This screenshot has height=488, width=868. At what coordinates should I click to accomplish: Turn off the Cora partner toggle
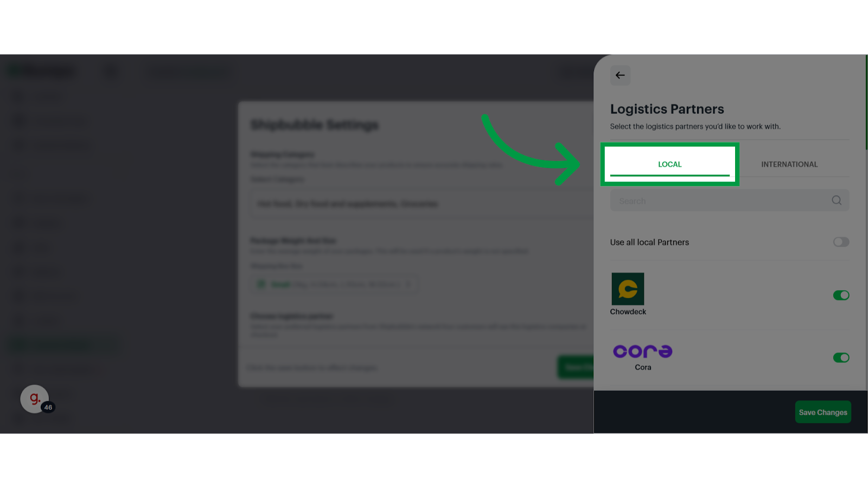[x=841, y=357]
